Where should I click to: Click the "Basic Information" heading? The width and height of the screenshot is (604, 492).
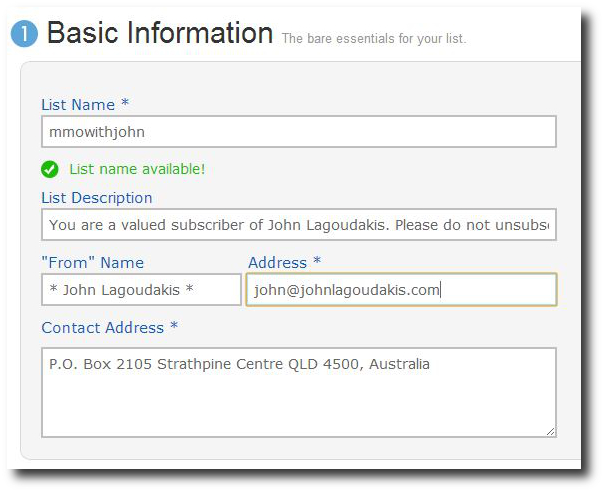pos(160,33)
